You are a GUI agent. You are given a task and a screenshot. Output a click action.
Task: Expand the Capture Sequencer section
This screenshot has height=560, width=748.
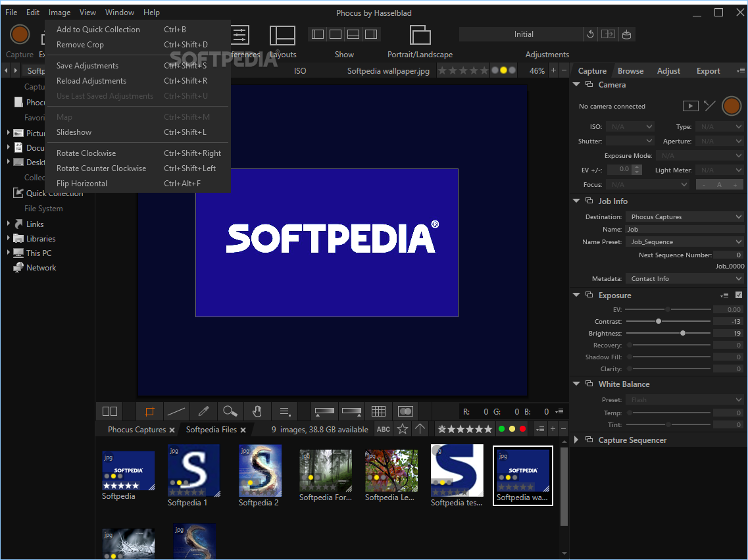[576, 440]
